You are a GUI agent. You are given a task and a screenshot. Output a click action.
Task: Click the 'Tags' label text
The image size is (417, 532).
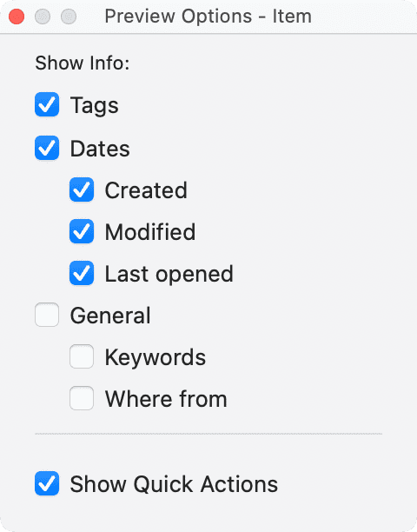pyautogui.click(x=94, y=105)
